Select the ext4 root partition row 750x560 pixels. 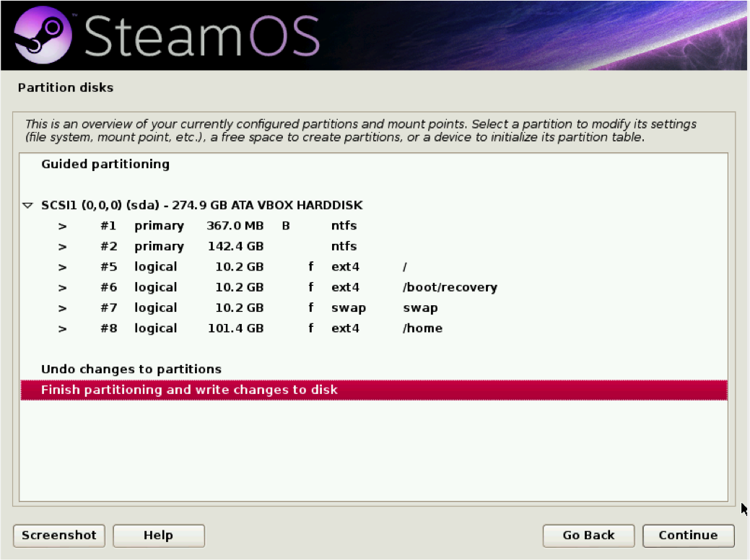click(x=289, y=266)
